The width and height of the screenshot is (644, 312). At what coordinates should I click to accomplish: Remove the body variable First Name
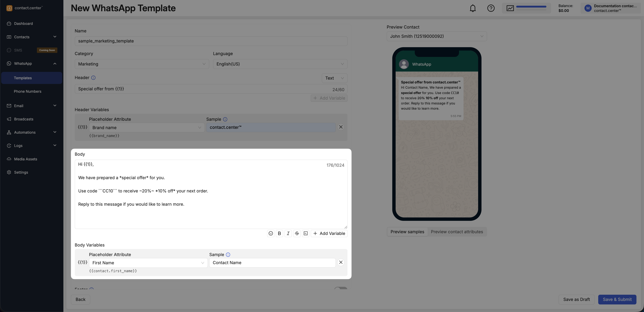coord(341,262)
